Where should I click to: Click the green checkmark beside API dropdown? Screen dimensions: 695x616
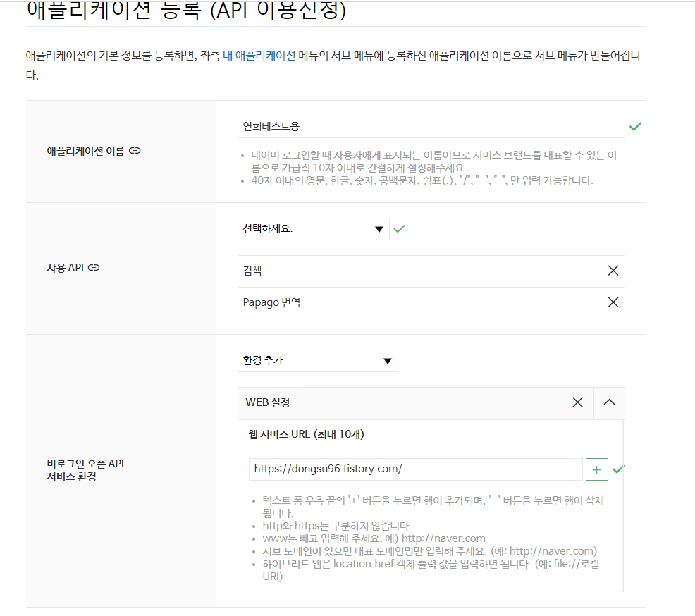pyautogui.click(x=400, y=229)
